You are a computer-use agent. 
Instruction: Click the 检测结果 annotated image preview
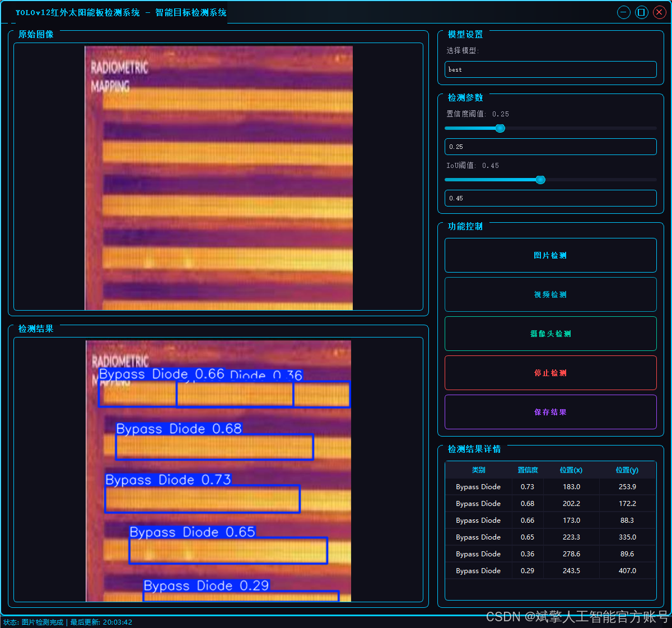(x=218, y=471)
